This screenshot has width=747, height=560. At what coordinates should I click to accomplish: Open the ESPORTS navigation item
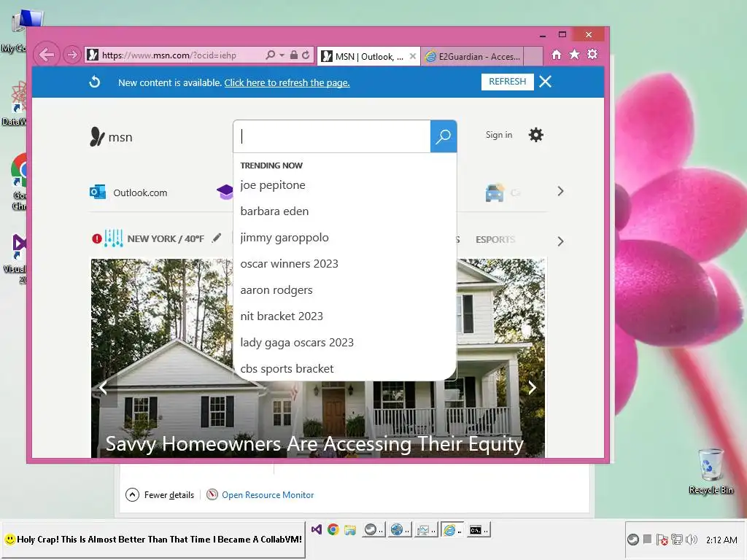[x=495, y=239]
